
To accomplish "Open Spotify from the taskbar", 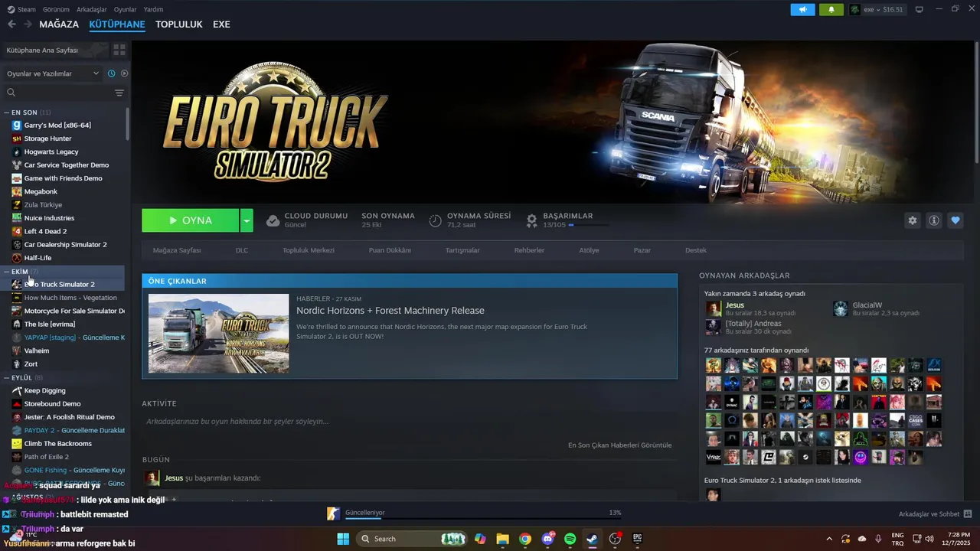I will click(x=570, y=539).
